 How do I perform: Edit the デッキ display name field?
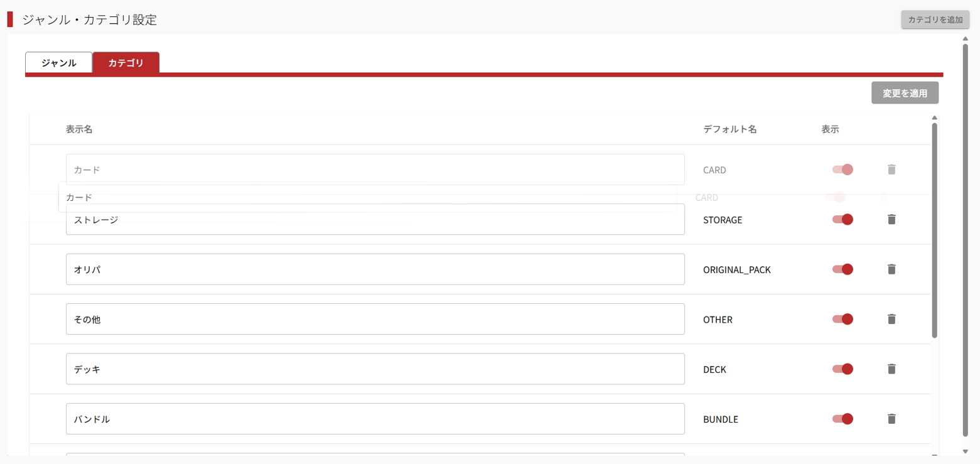pyautogui.click(x=375, y=369)
